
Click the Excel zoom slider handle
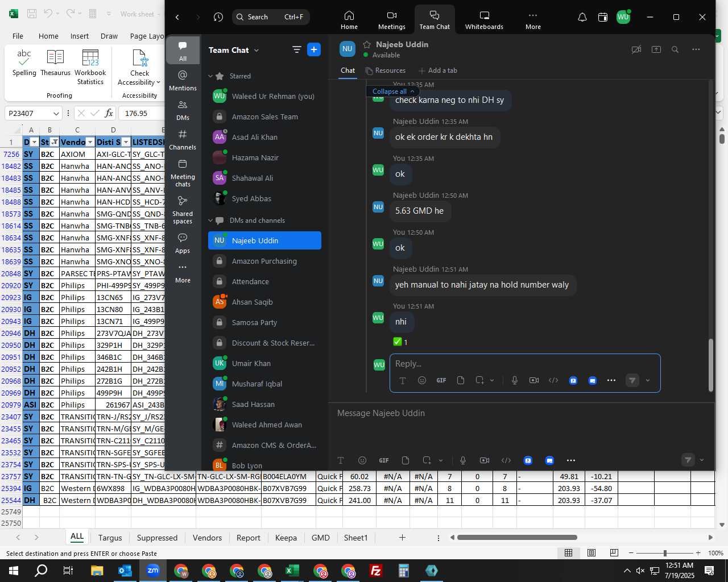(665, 553)
